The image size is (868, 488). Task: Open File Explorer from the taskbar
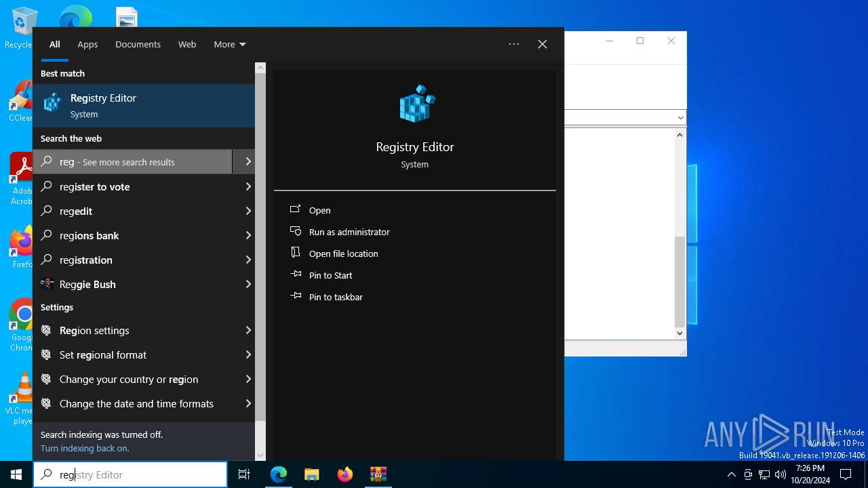312,474
